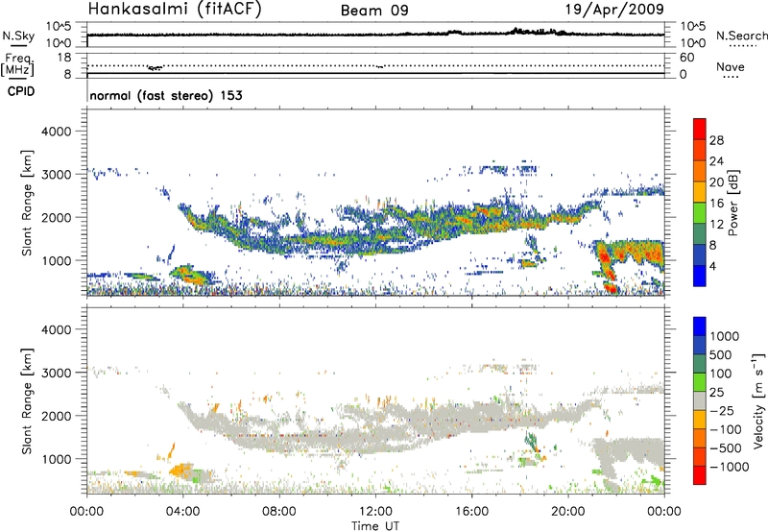Click the Power [dB] color bar label

732,203
